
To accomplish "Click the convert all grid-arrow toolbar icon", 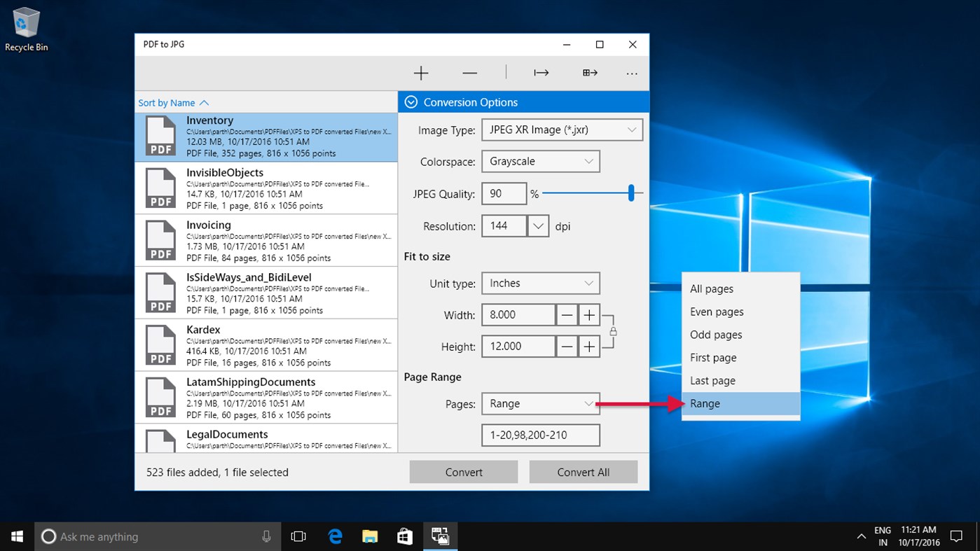I will [590, 73].
